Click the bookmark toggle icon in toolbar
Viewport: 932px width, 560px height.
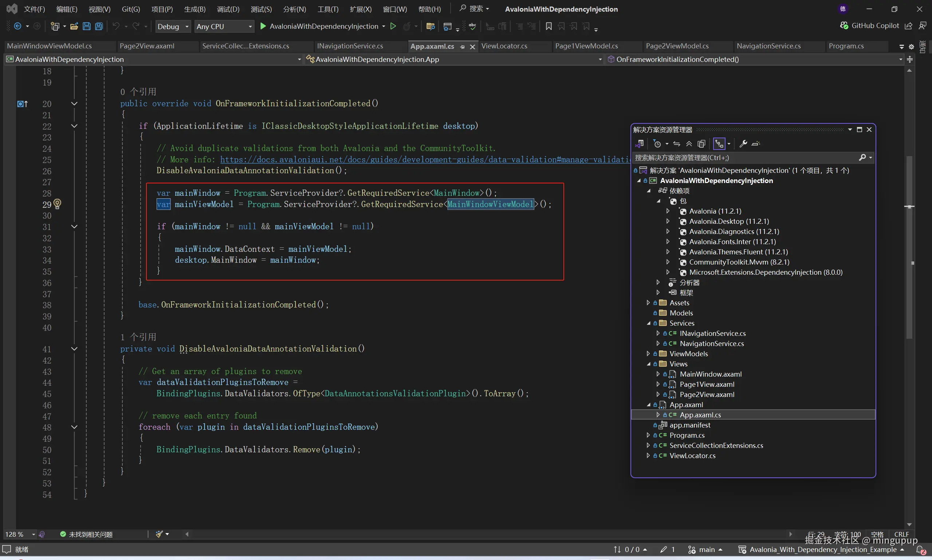click(549, 27)
